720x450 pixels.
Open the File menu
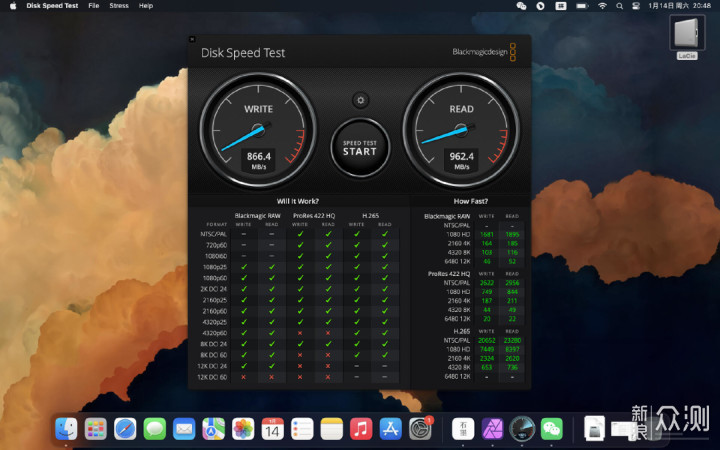point(94,6)
